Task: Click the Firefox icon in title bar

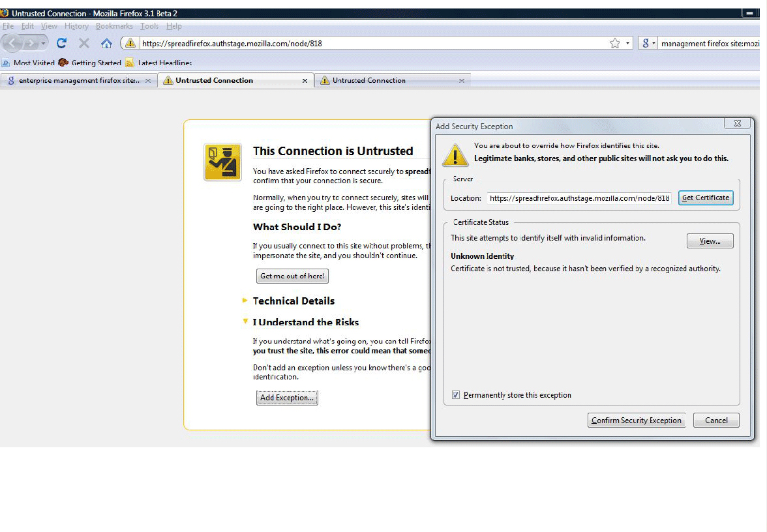Action: pos(5,13)
